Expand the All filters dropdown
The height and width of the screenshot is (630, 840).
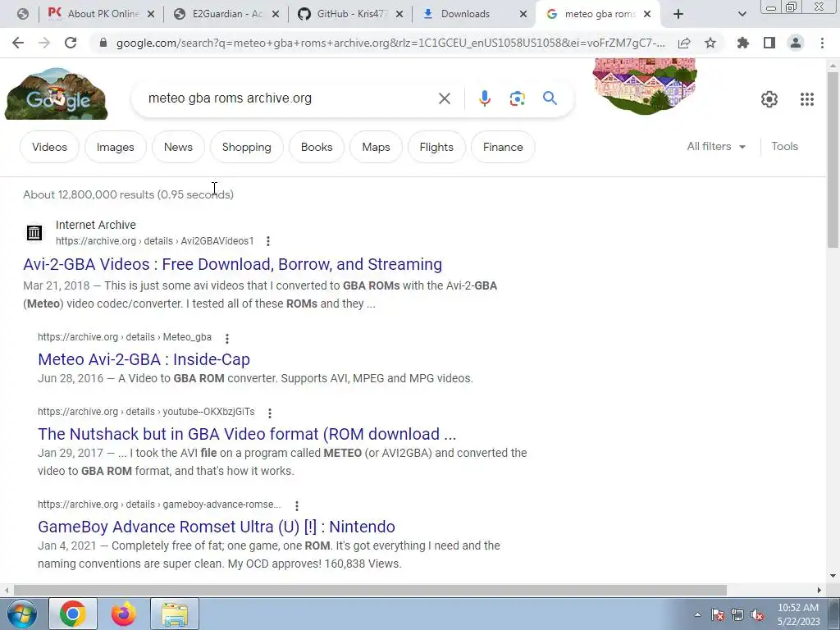click(716, 146)
